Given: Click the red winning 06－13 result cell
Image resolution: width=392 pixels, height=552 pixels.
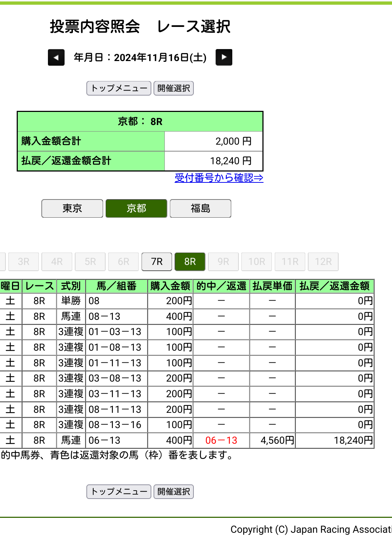Looking at the screenshot, I should (221, 440).
